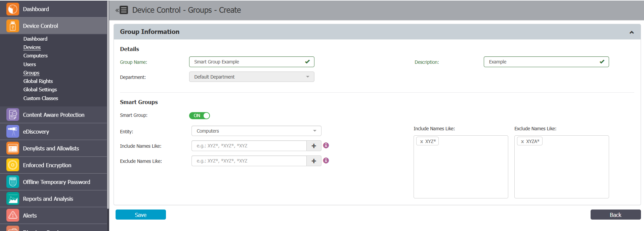Open Enforced Encryption menu label
This screenshot has height=231, width=644.
(47, 165)
